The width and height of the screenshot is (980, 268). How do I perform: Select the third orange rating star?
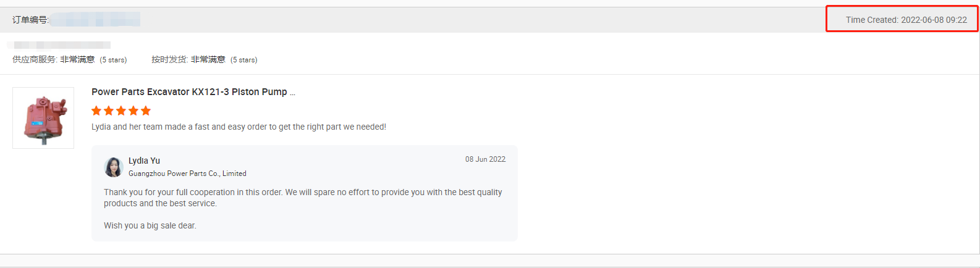tap(121, 111)
